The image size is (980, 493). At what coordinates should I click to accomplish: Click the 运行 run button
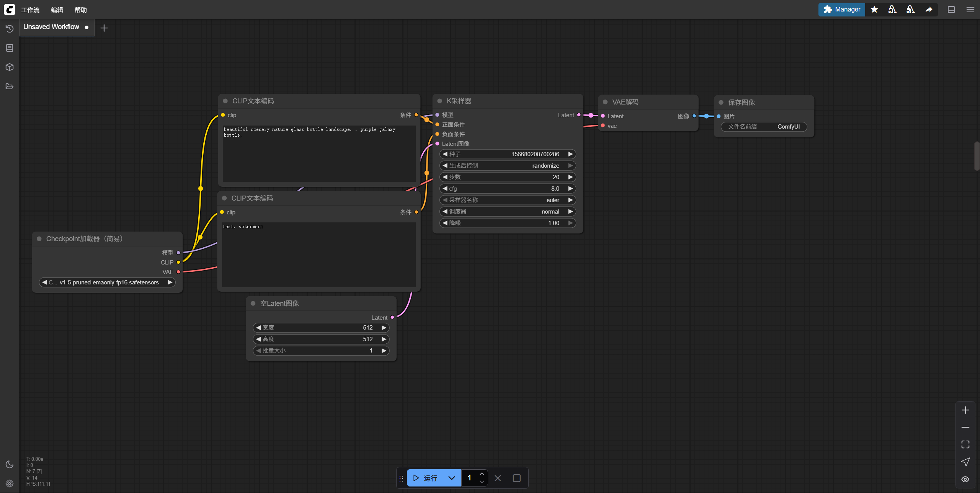(x=425, y=478)
